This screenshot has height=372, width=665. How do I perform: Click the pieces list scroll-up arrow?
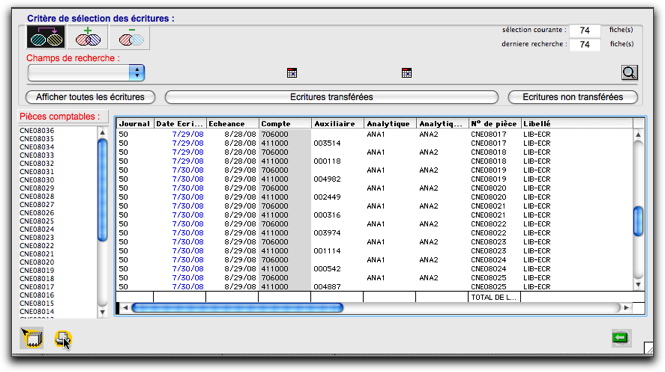(x=102, y=133)
